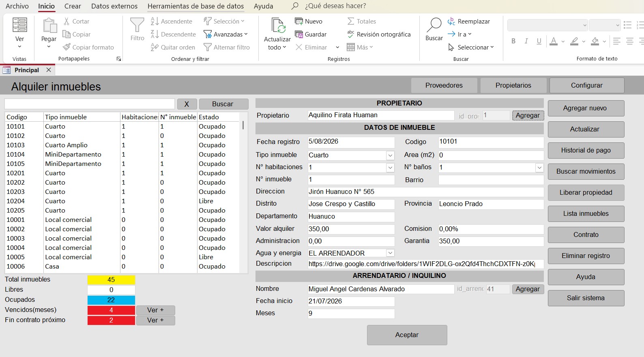Open the Ayuda ribbon tab
Viewport: 644px width, 357px height.
(264, 6)
